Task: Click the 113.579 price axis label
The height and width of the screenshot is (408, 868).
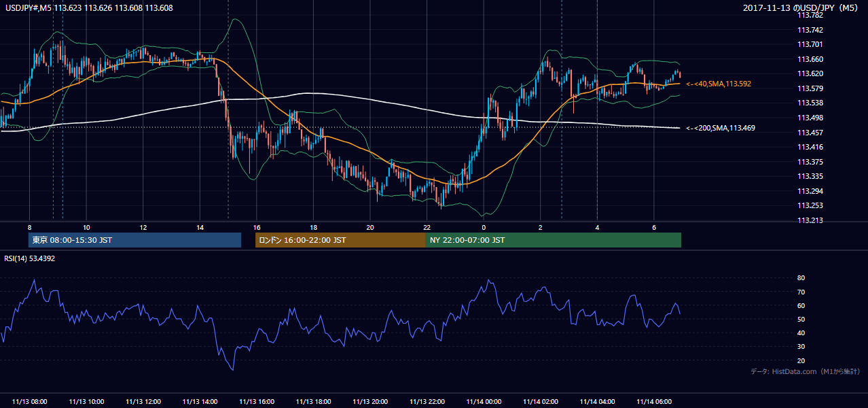Action: (810, 88)
